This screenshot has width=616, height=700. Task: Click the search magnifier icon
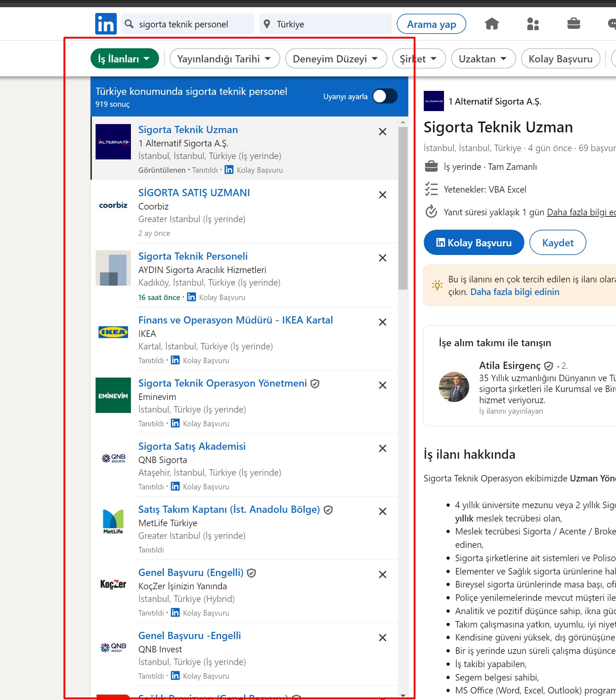click(x=129, y=24)
